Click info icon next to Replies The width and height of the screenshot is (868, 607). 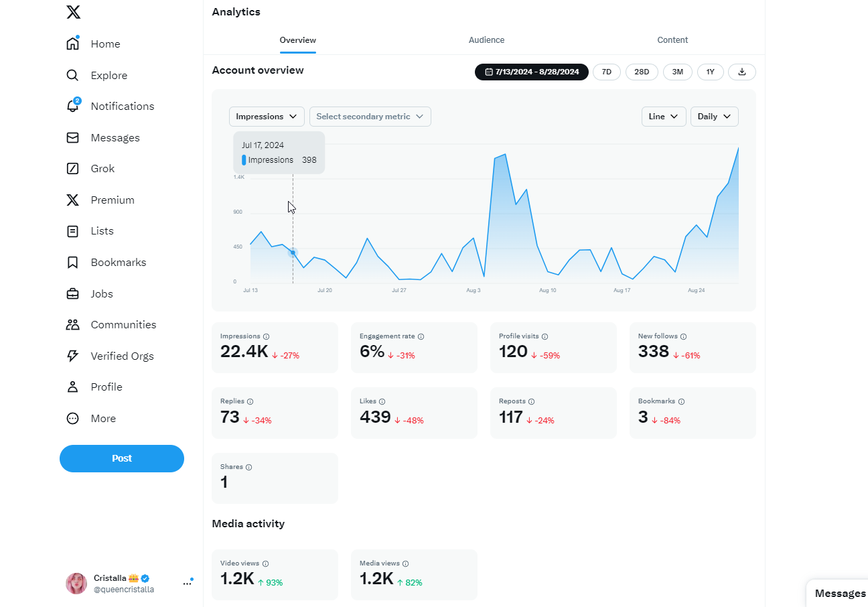point(250,401)
